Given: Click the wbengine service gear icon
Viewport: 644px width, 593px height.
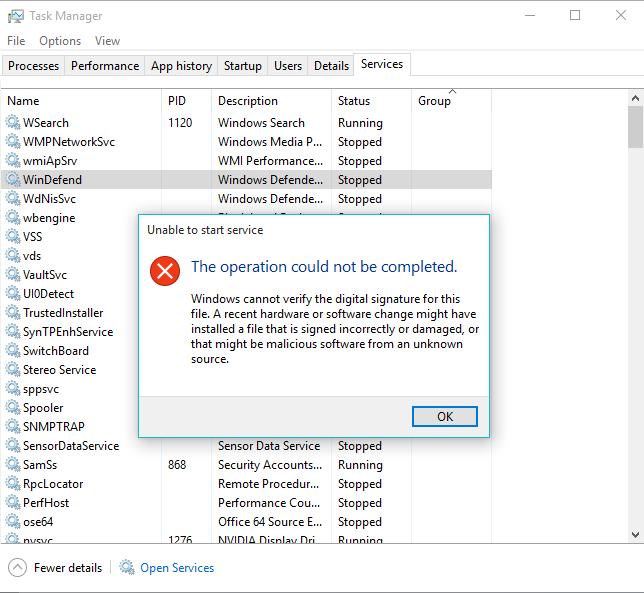Looking at the screenshot, I should (x=13, y=217).
